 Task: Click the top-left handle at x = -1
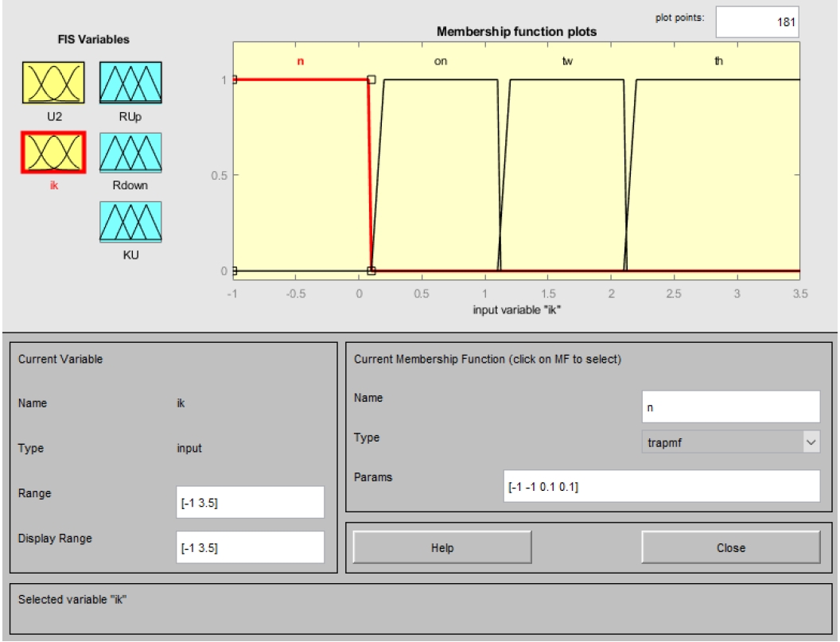(x=234, y=80)
